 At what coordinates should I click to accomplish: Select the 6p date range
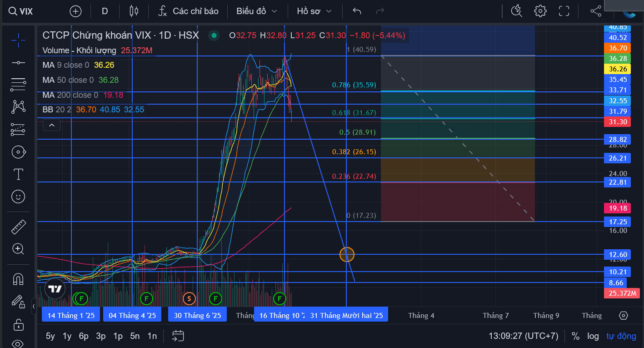point(84,336)
